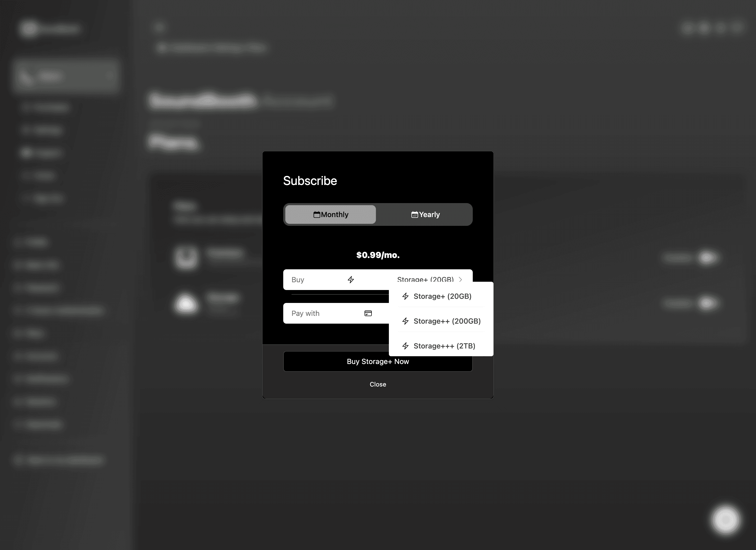Click the calendar icon inside the Monthly button

[317, 214]
